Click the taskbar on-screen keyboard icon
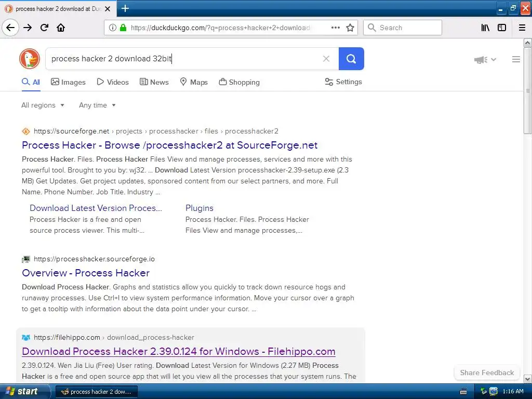The width and height of the screenshot is (532, 399). click(x=463, y=392)
